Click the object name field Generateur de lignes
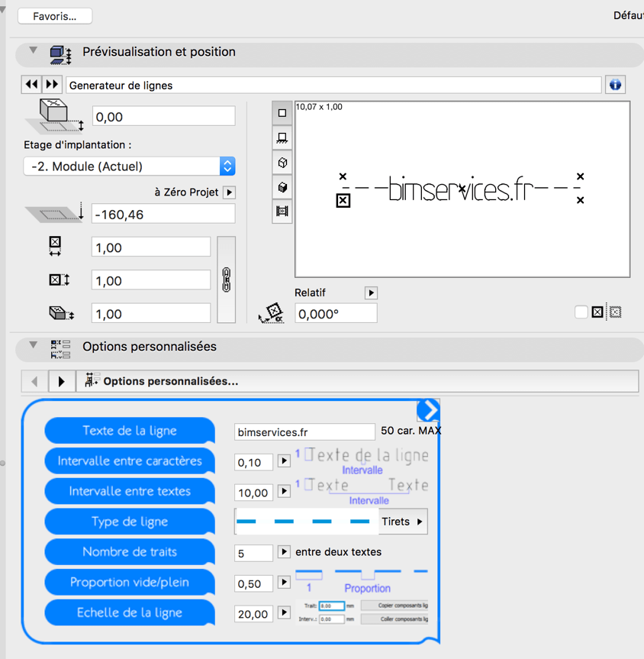The width and height of the screenshot is (644, 659). (x=333, y=86)
